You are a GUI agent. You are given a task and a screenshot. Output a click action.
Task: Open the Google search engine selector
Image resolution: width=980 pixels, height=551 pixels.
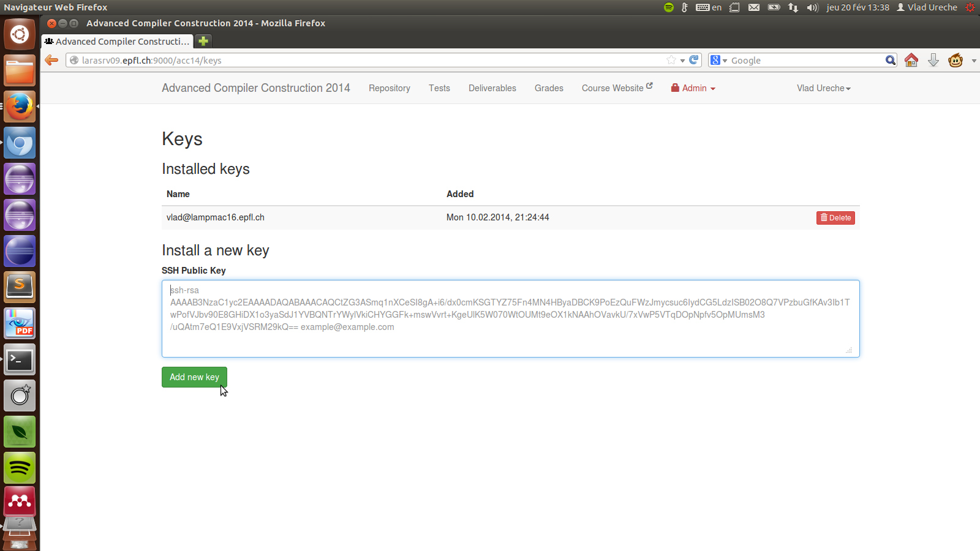[x=718, y=60]
